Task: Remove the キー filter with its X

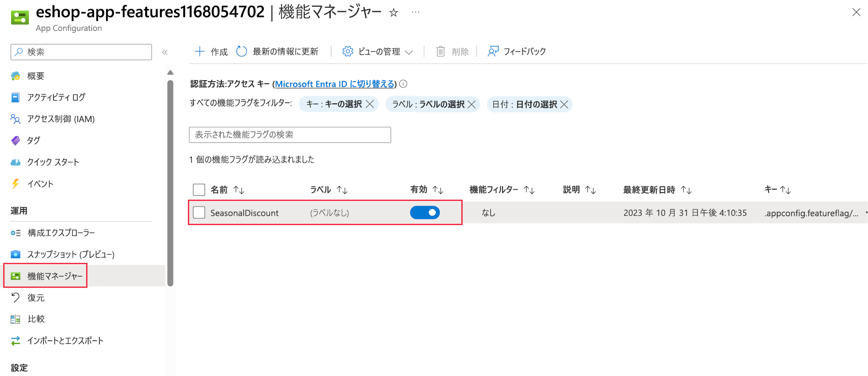Action: tap(370, 104)
